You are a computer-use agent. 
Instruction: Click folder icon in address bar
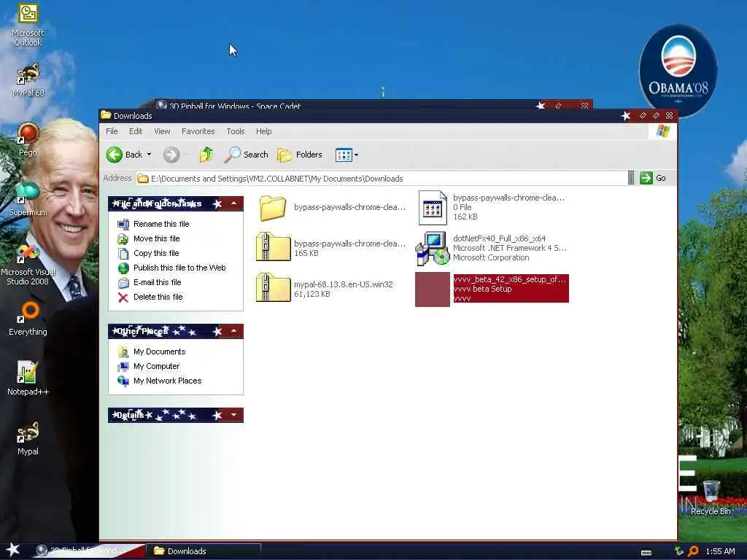click(x=143, y=179)
